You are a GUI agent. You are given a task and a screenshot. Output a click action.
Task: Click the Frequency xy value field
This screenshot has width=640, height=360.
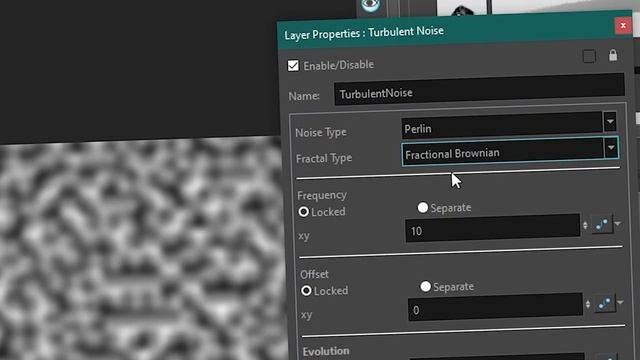[x=492, y=228]
